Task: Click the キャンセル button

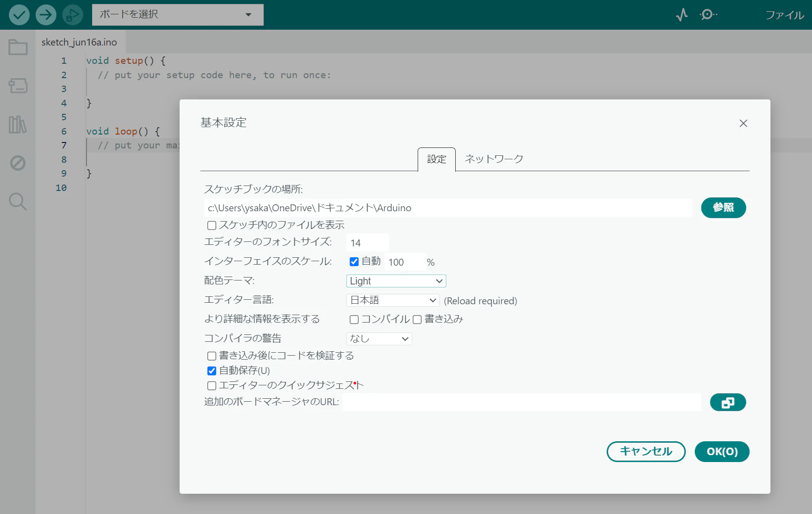Action: pyautogui.click(x=646, y=452)
